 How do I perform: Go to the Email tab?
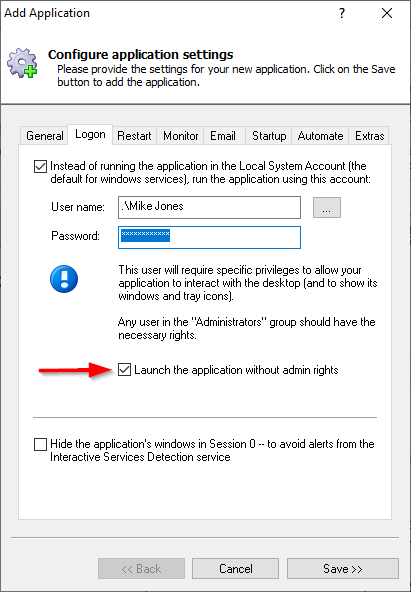tap(223, 136)
